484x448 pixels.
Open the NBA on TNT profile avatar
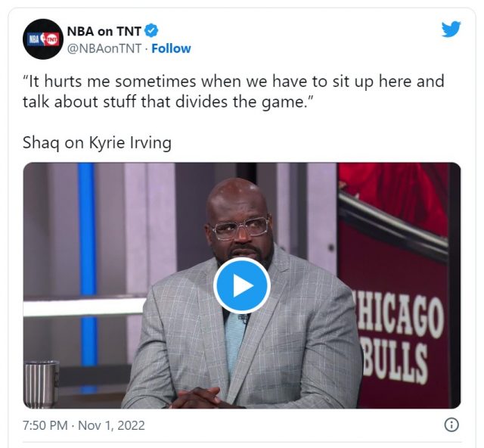pos(43,39)
